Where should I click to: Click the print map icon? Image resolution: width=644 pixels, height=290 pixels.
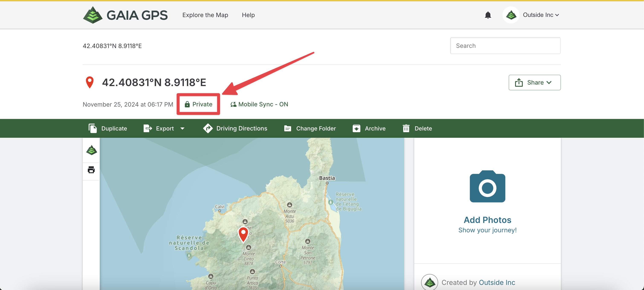click(x=91, y=170)
